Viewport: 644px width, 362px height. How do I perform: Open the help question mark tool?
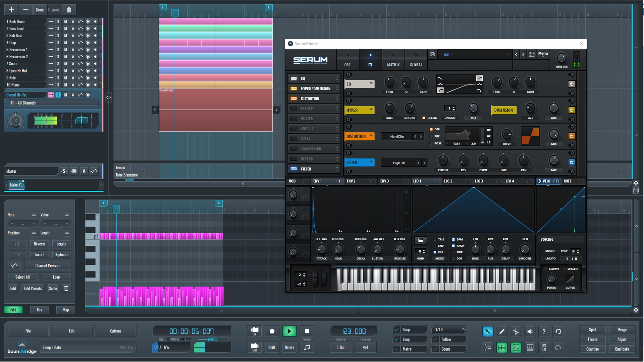click(x=544, y=331)
